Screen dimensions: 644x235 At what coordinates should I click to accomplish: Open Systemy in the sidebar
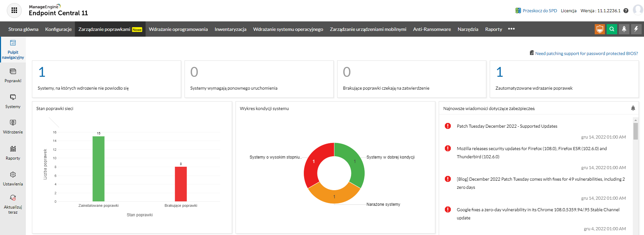tap(13, 101)
